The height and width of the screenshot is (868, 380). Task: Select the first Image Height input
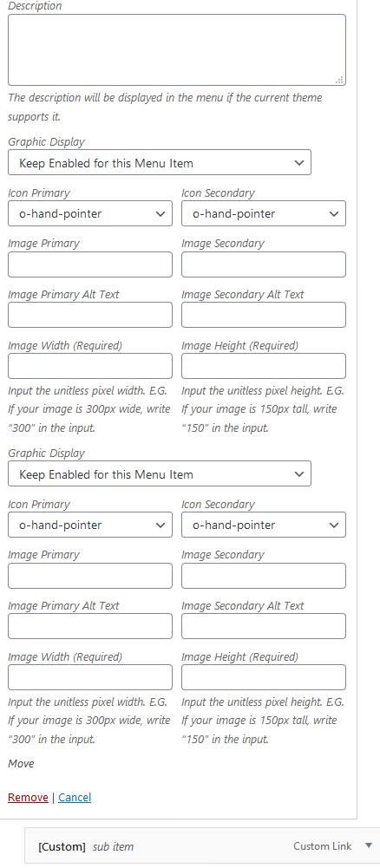(264, 367)
